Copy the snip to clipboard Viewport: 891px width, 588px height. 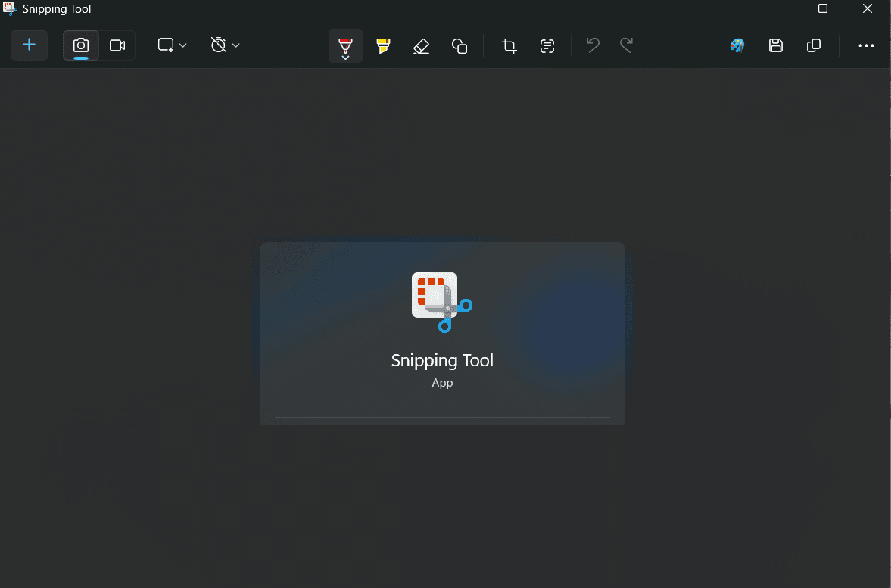pos(814,45)
